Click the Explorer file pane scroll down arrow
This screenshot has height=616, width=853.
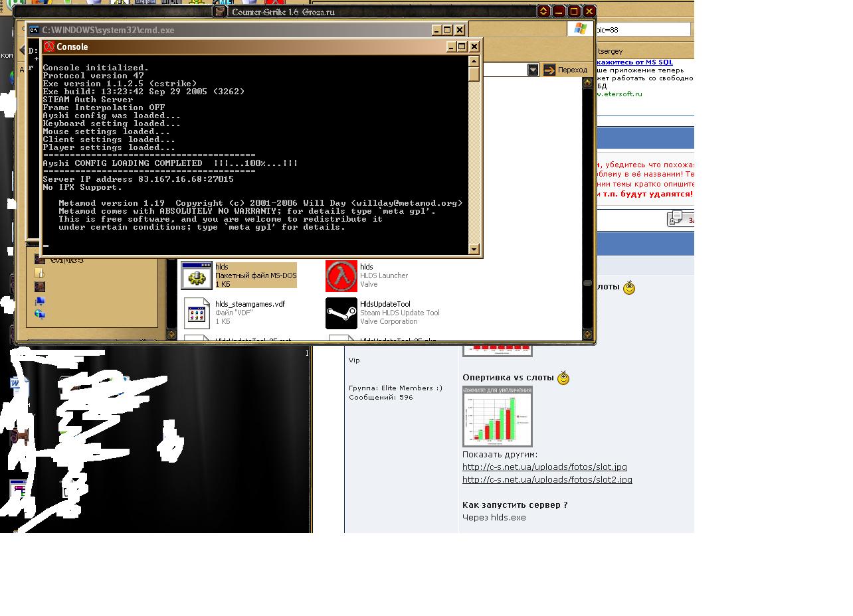(587, 335)
